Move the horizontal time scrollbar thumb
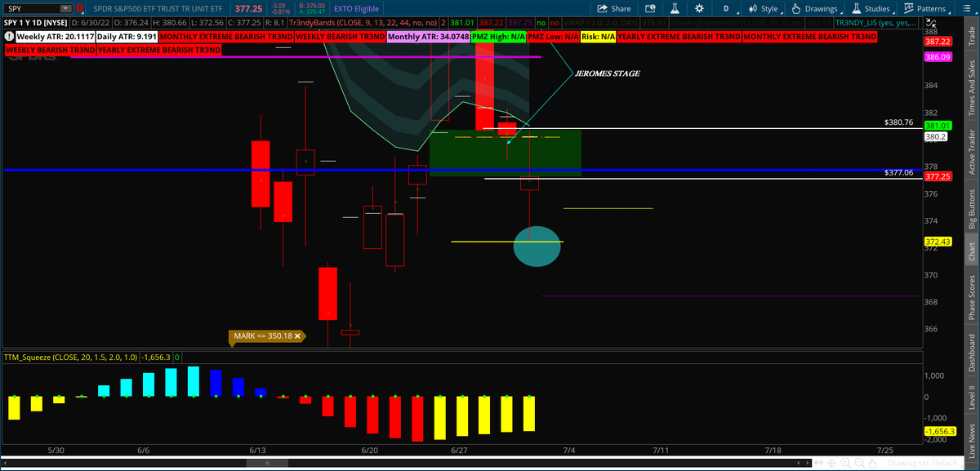 pyautogui.click(x=268, y=463)
